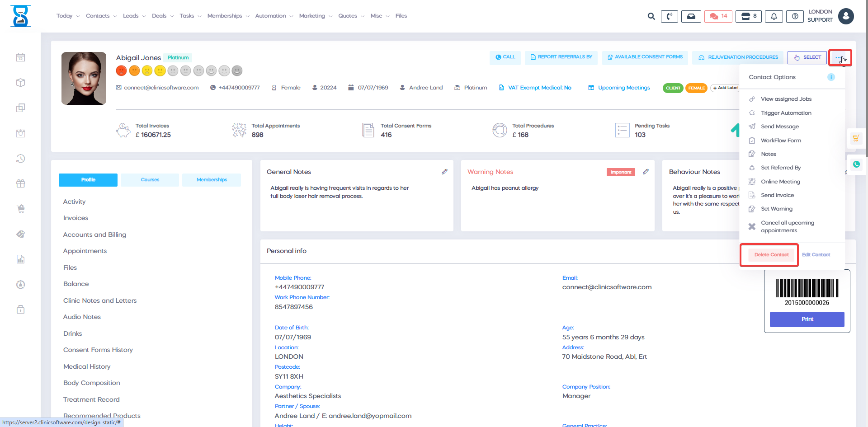
Task: Click Abigail Jones profile photo
Action: (x=84, y=78)
